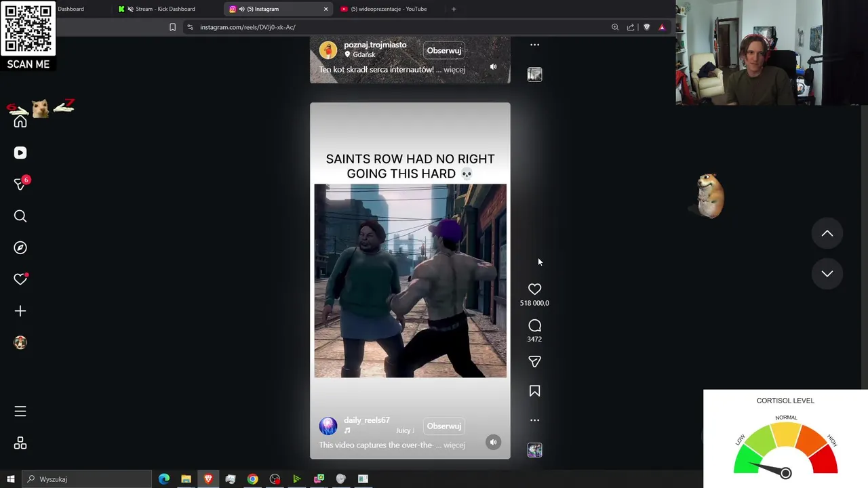Open Notifications heart in the sidebar
Viewport: 868px width, 488px height.
(20, 279)
